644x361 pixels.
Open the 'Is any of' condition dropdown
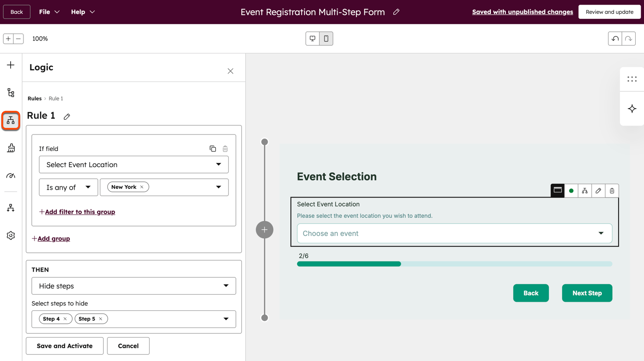click(68, 187)
